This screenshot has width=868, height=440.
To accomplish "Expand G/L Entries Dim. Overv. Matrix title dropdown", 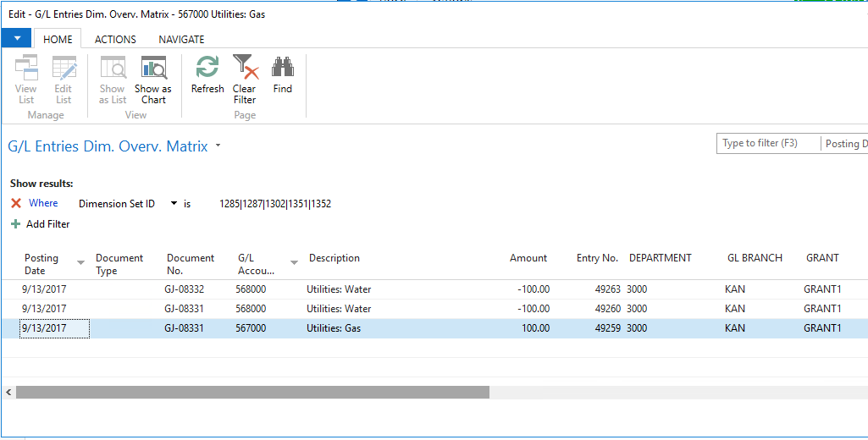I will point(218,146).
